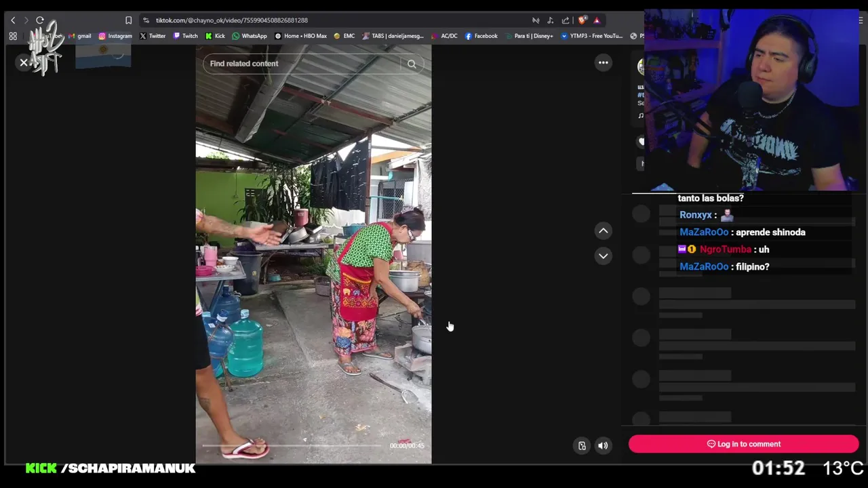Open site settings icon left of the URL
Image resolution: width=868 pixels, height=488 pixels.
click(146, 20)
